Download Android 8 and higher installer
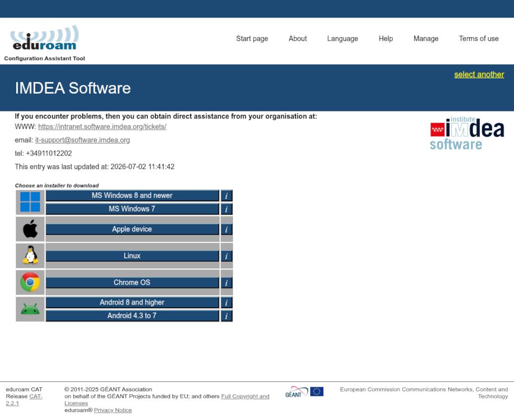514x420 pixels. click(132, 303)
